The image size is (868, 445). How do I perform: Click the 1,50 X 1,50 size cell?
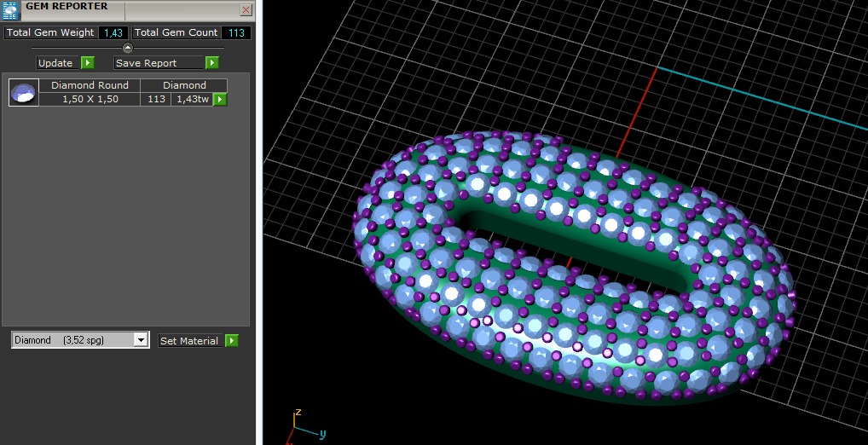coord(90,100)
